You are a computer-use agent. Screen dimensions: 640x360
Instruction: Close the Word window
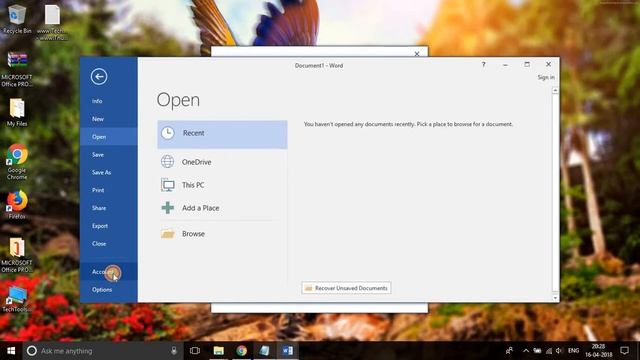(549, 64)
